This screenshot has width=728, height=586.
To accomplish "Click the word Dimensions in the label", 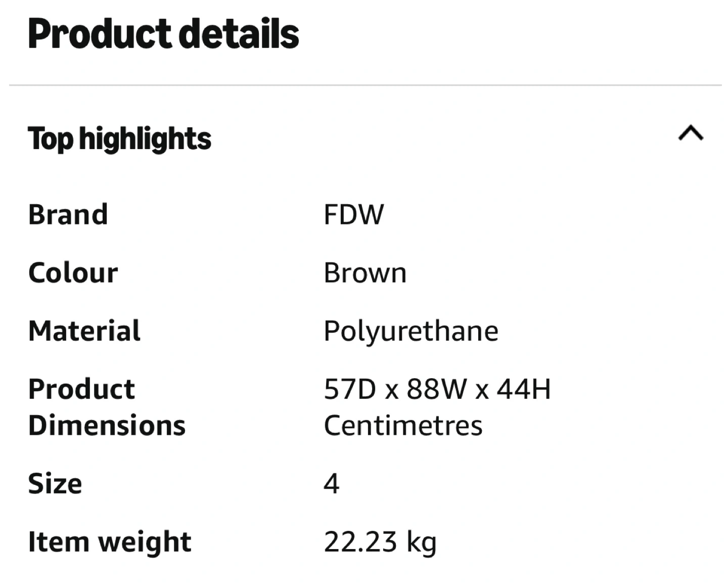I will tap(107, 425).
